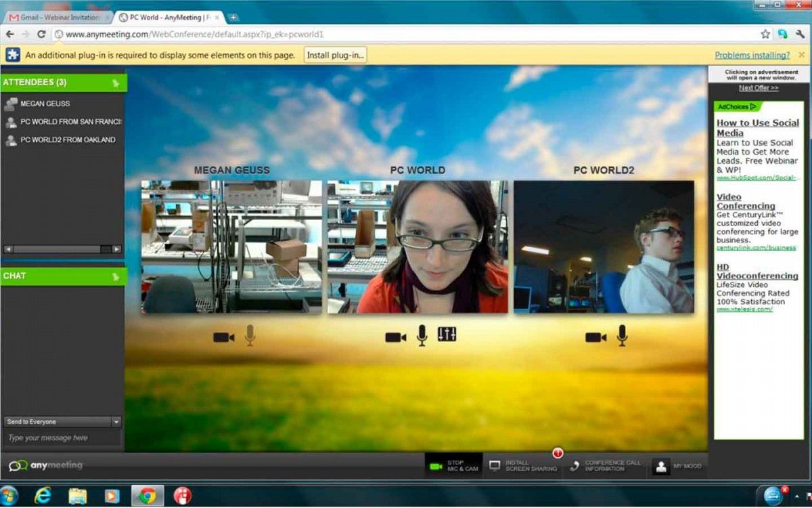The image size is (812, 508).
Task: Select attendee PC World2 from Oakland
Action: point(68,140)
